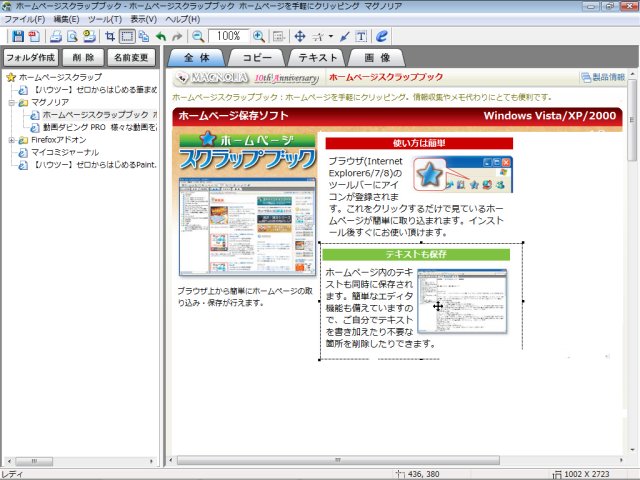Click the copy selection icon

[x=144, y=36]
